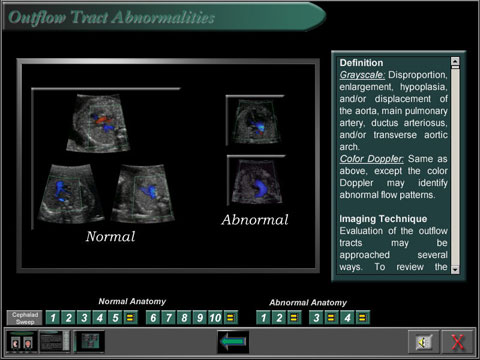Select Abnormal Anatomy view 3
The height and width of the screenshot is (360, 480).
coord(316,318)
